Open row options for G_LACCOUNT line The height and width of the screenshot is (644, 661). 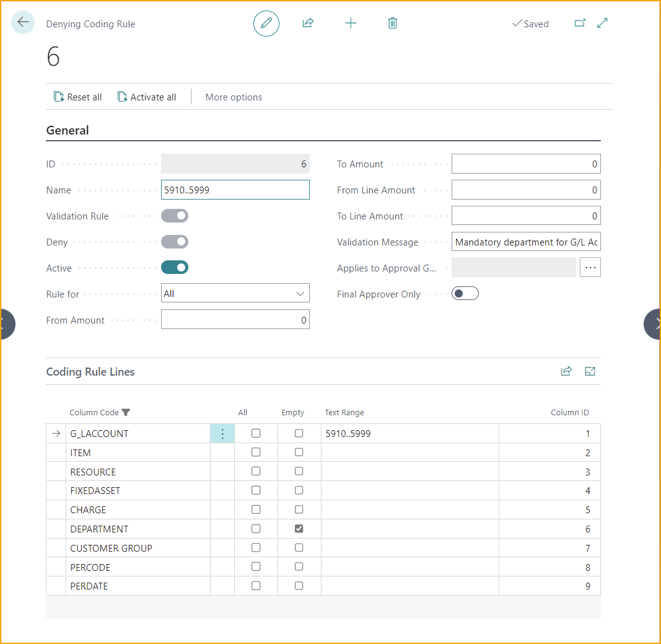click(222, 434)
